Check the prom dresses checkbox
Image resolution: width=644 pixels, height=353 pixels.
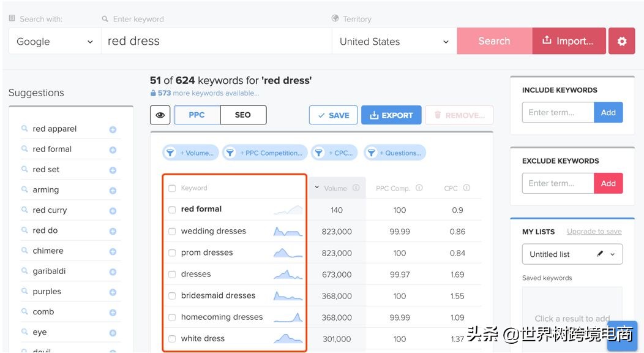pyautogui.click(x=172, y=252)
